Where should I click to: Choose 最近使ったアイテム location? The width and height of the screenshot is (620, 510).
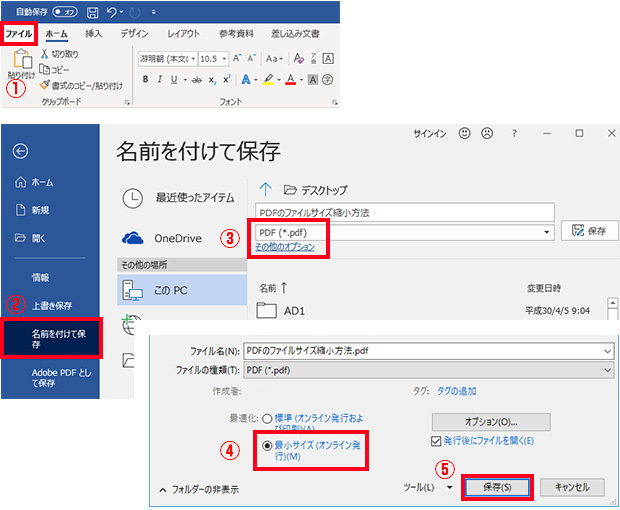179,198
